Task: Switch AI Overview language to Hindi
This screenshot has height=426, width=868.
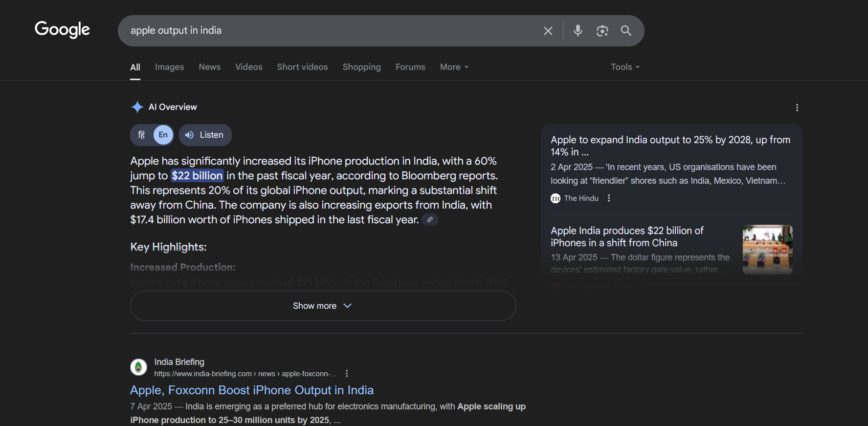Action: 142,135
